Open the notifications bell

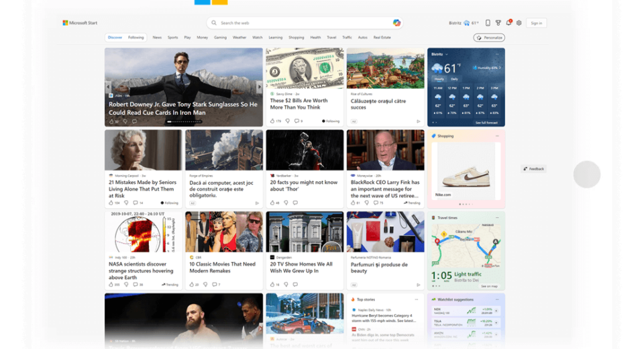click(x=508, y=23)
